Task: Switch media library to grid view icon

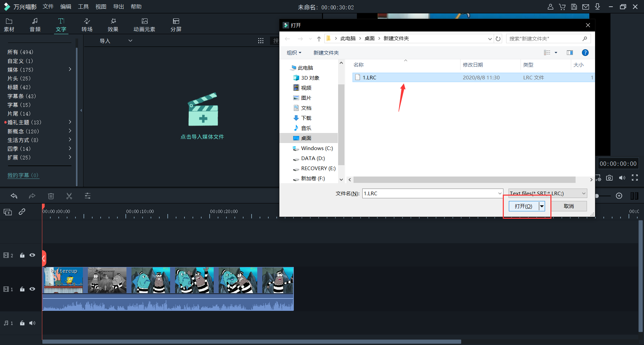Action: pos(261,41)
